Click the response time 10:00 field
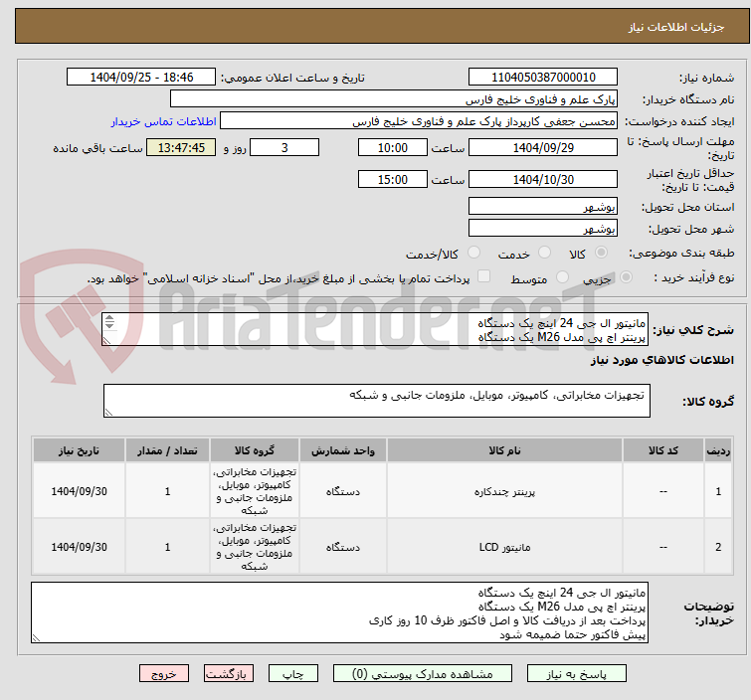This screenshot has width=751, height=700. point(392,147)
